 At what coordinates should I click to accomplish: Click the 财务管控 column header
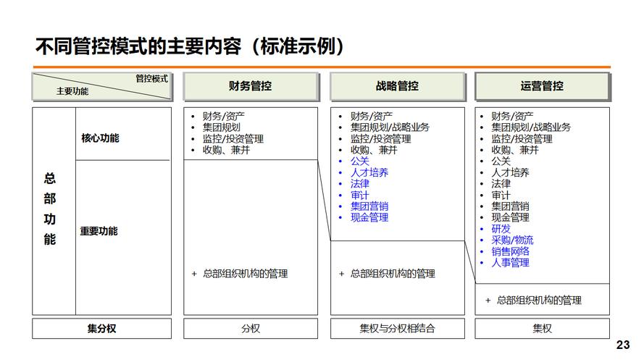click(x=251, y=86)
